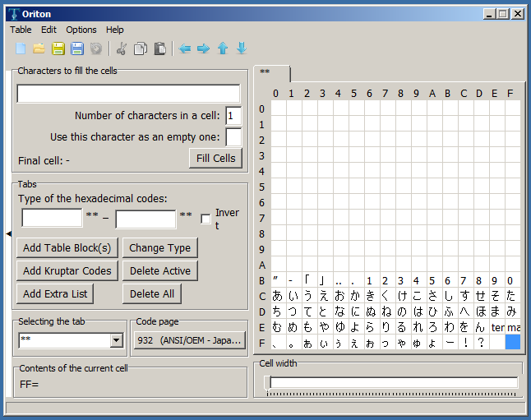
Task: Select the cell containing み in row D
Action: pos(513,312)
